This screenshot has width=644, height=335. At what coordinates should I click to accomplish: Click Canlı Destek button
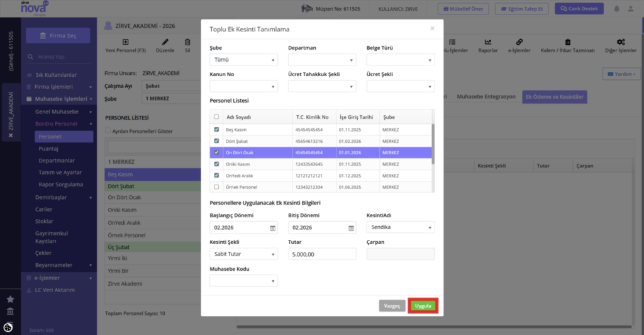tap(579, 9)
